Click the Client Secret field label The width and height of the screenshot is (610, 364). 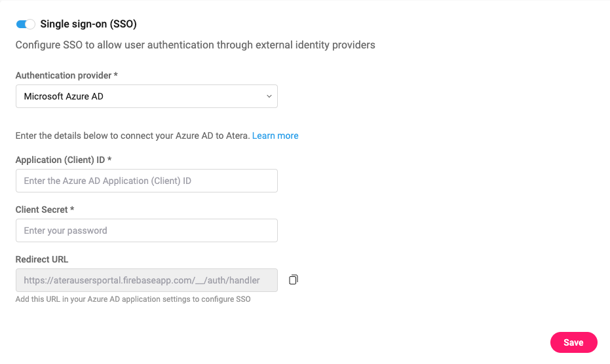pyautogui.click(x=42, y=209)
